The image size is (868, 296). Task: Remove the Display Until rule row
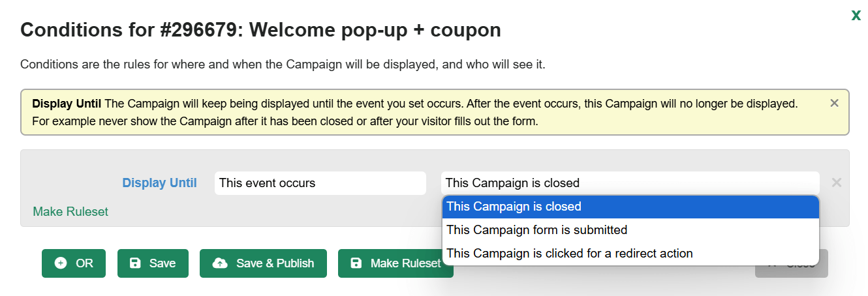pyautogui.click(x=837, y=183)
